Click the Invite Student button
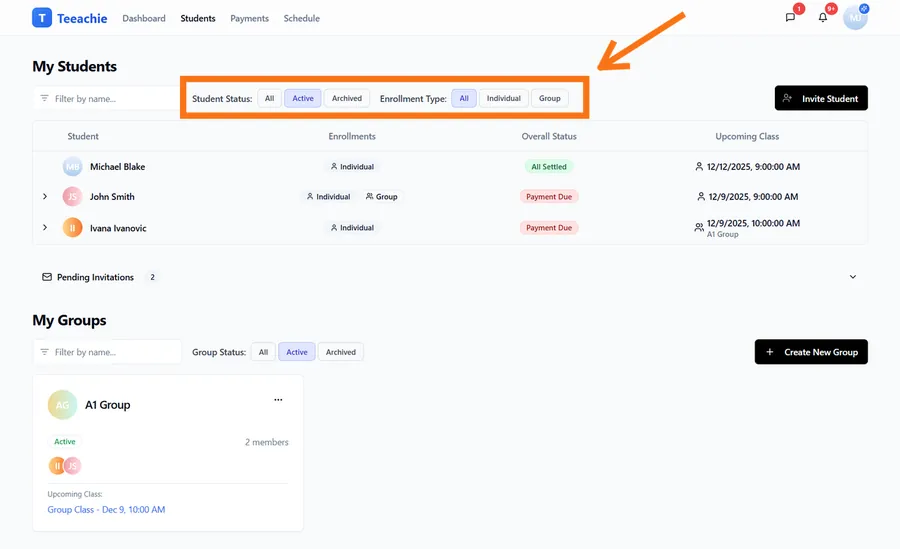Image resolution: width=900 pixels, height=549 pixels. tap(821, 98)
